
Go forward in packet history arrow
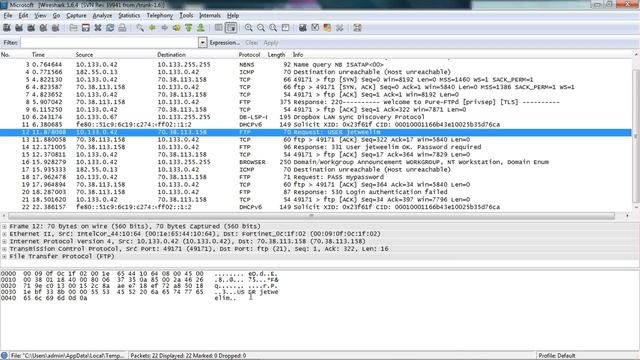(x=164, y=28)
